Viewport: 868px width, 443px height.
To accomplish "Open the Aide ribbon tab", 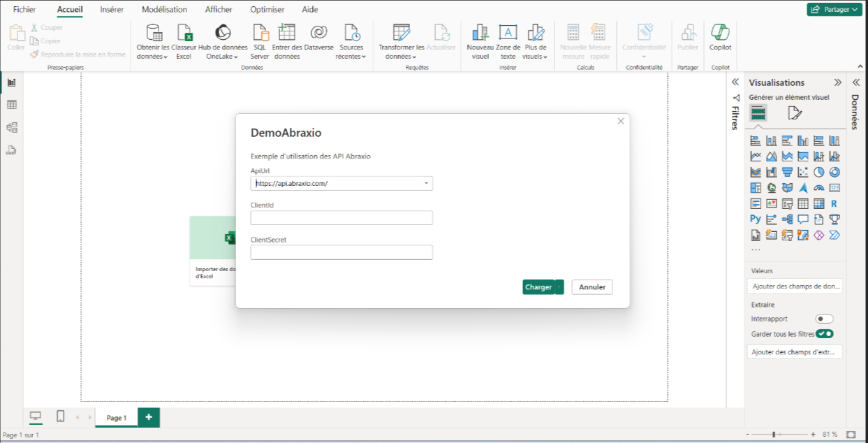I will coord(310,10).
